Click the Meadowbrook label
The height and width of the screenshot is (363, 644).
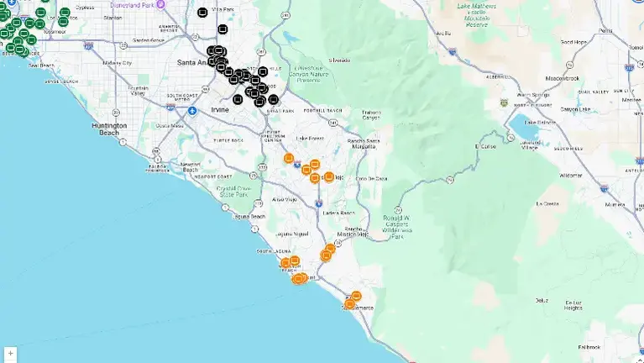tap(563, 78)
